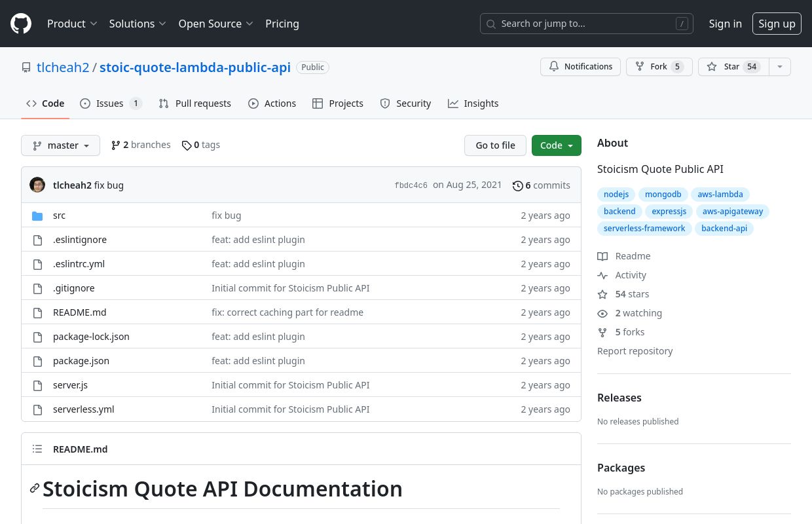Switch to the Insights tab
The image size is (812, 524).
(473, 103)
